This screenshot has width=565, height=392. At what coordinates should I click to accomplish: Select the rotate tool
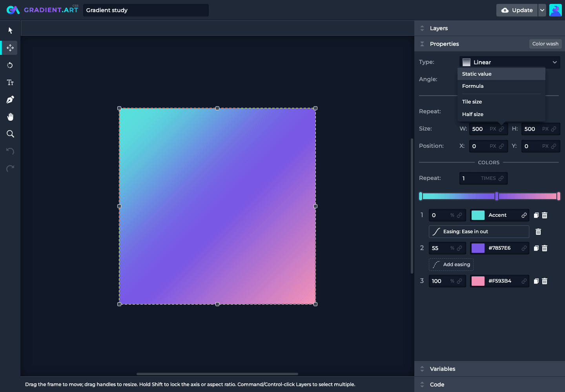[x=10, y=65]
